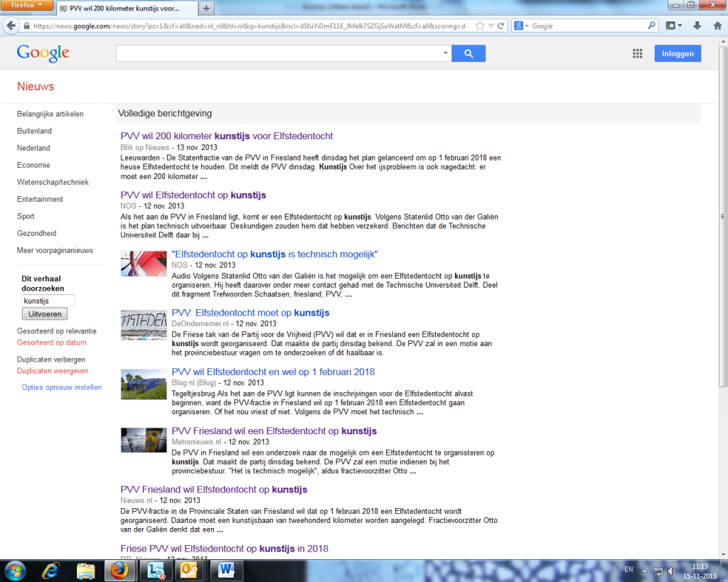
Task: Click the vertical page scrollbar thumb
Action: [x=722, y=216]
